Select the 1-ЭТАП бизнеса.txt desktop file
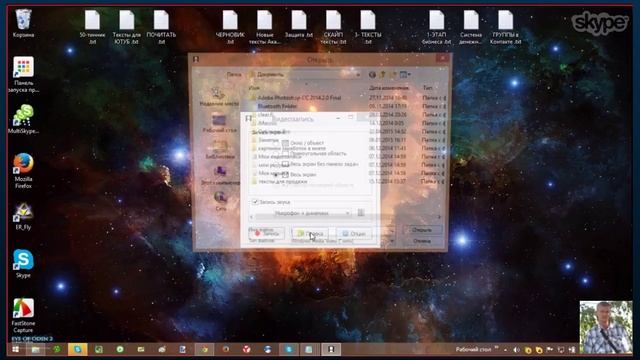The image size is (640, 360). pyautogui.click(x=436, y=27)
